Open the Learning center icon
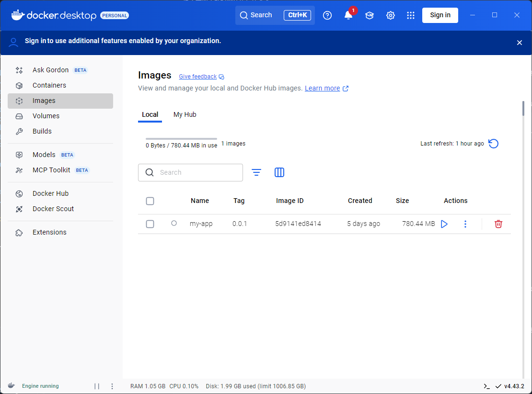 click(369, 15)
